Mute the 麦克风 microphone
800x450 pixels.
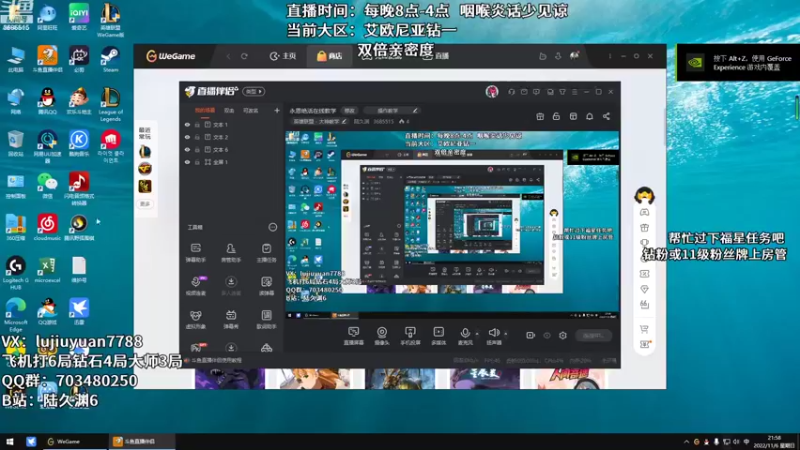(465, 336)
